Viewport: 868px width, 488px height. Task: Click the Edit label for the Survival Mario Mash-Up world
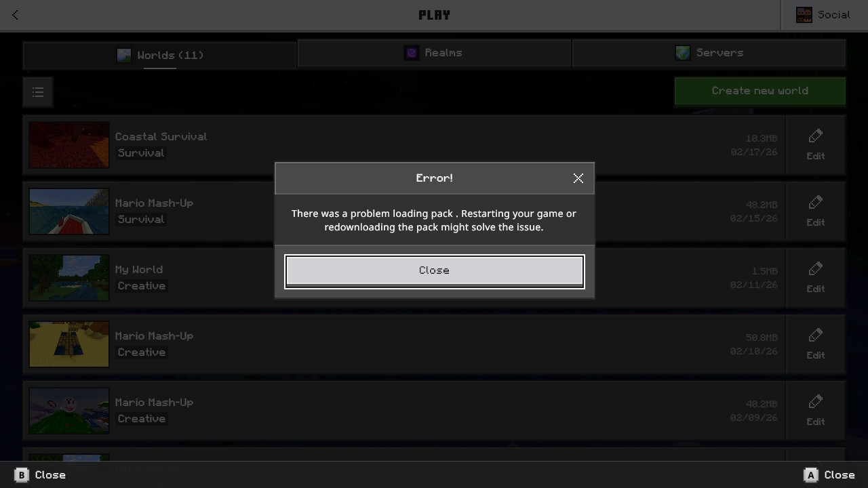(x=816, y=222)
